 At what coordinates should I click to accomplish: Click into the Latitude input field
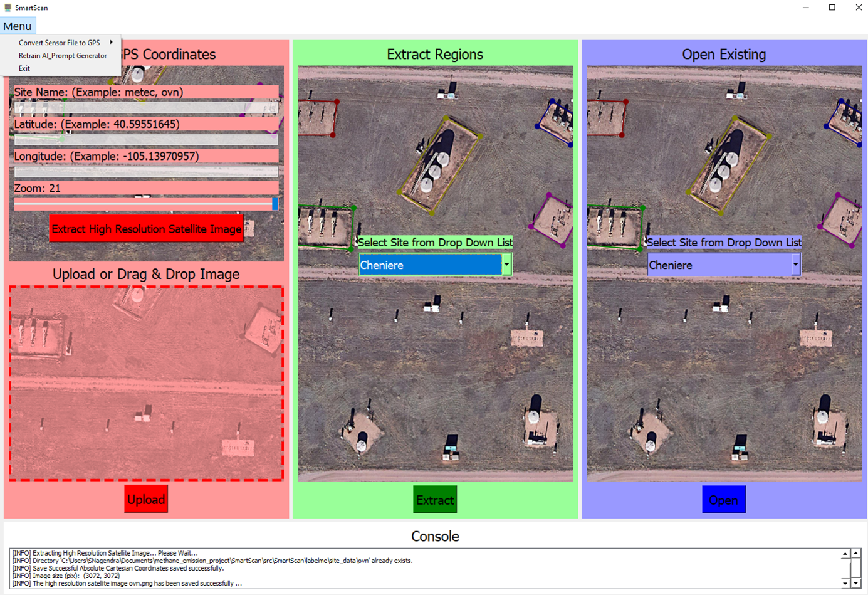click(146, 140)
